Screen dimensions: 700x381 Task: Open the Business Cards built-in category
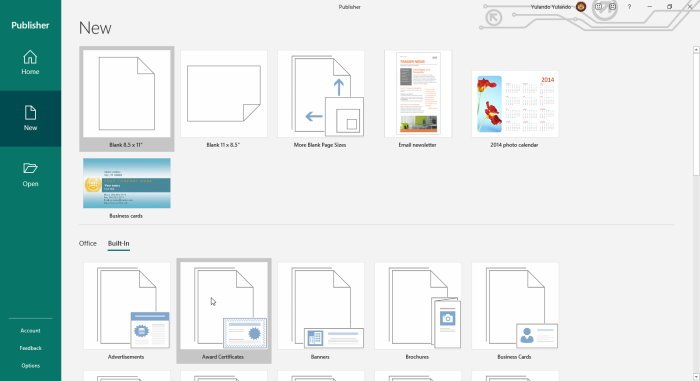[515, 311]
